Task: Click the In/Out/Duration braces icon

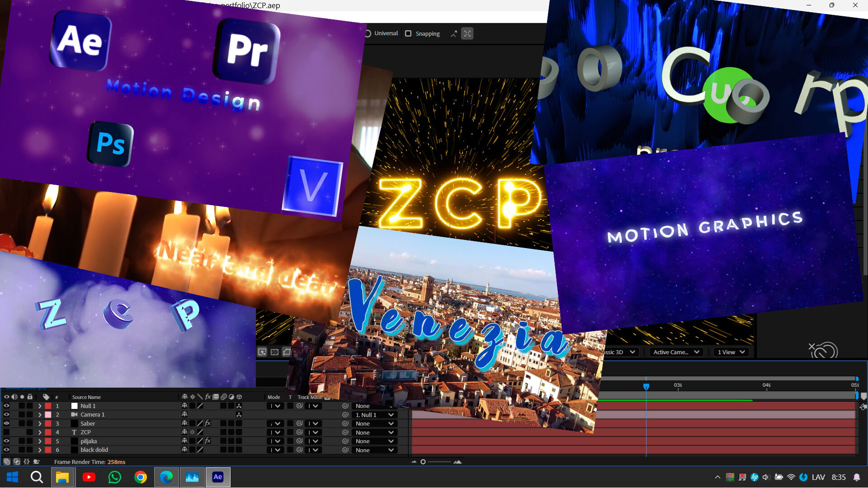Action: click(27, 462)
